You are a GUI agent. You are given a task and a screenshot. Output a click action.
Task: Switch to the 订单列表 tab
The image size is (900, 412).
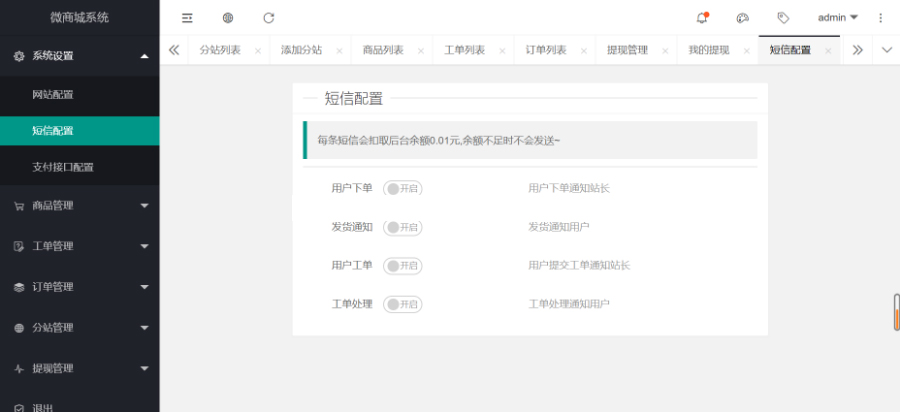tap(546, 50)
